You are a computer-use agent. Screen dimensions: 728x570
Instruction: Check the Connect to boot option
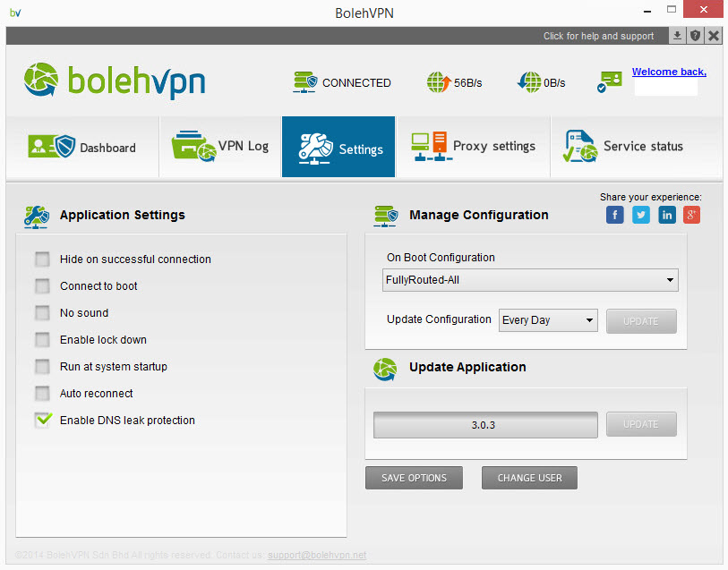pyautogui.click(x=42, y=286)
